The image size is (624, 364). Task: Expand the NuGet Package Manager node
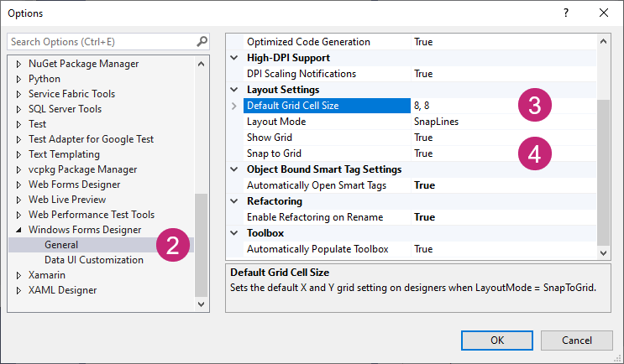tap(18, 64)
